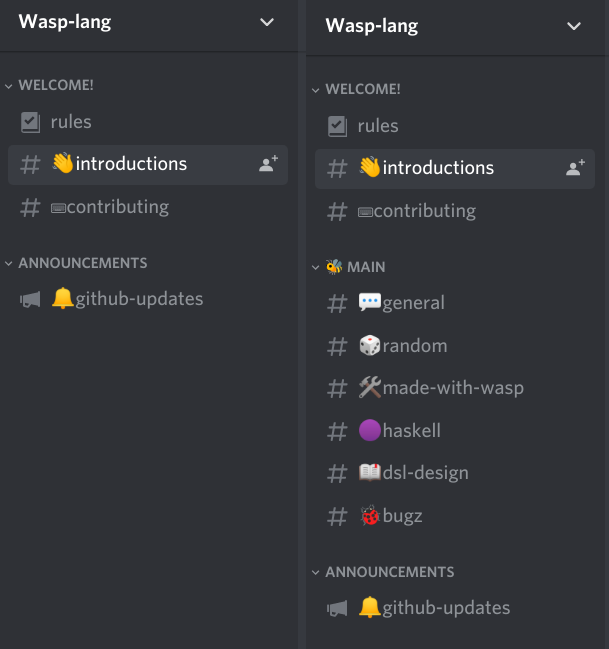Click hash icon next to the haskell channel
The height and width of the screenshot is (649, 609).
coord(338,432)
